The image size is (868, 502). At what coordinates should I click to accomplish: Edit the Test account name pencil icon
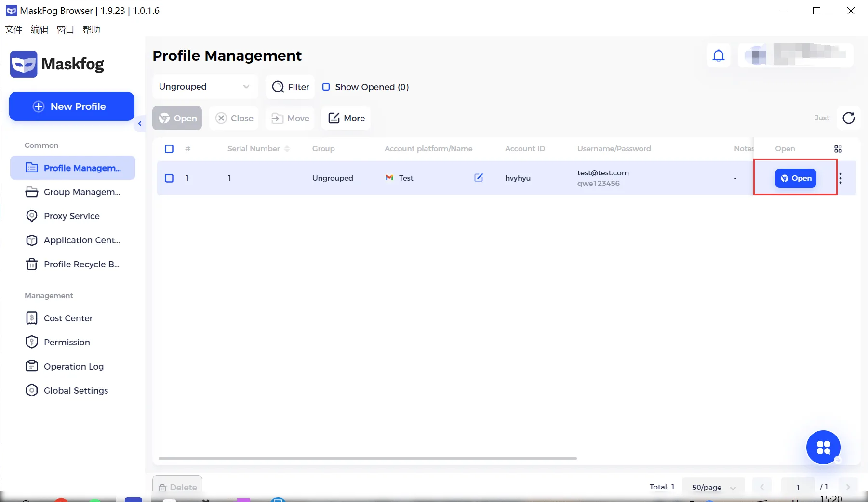tap(479, 178)
